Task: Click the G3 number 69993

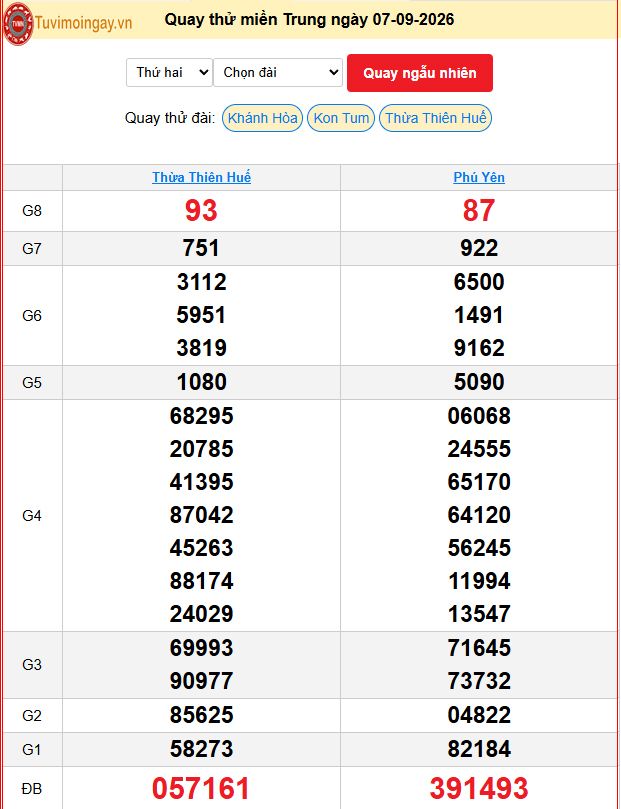Action: pos(202,648)
